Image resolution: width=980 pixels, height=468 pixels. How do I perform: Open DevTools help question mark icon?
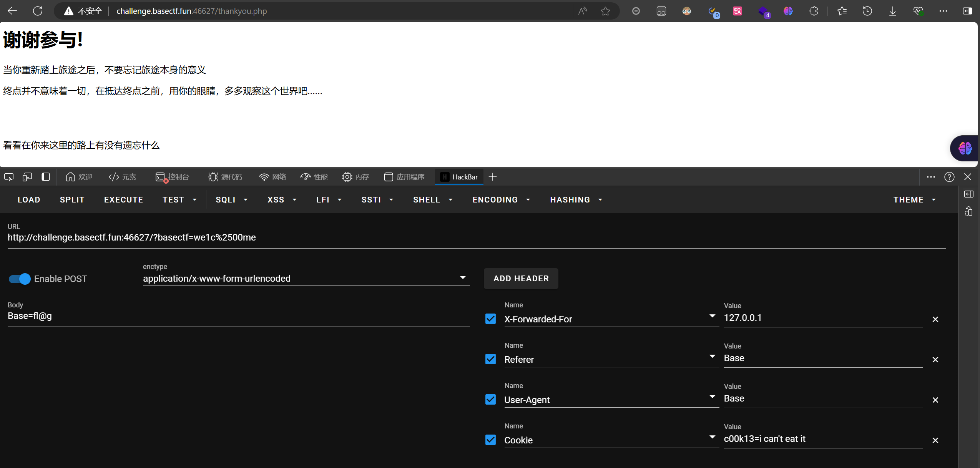tap(949, 177)
